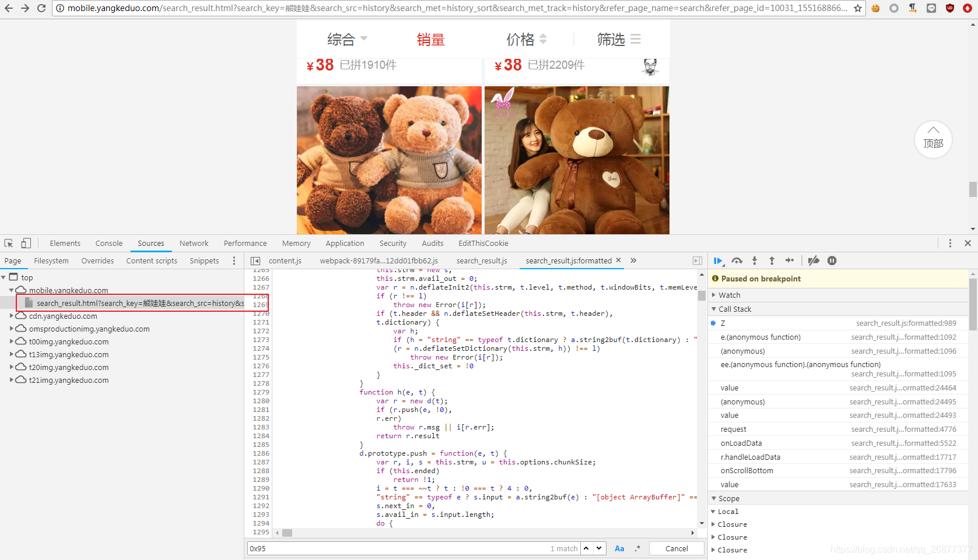Open the Network tab
The image size is (978, 560).
pos(194,243)
